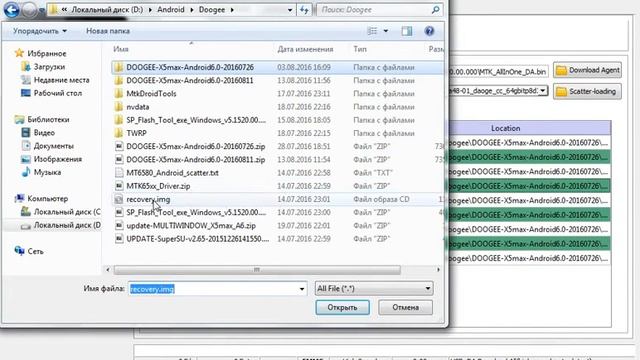640x360 pixels.
Task: Select the SP_Flash_Tool_exe_Windows_v5.1520.00 folder row
Action: (x=278, y=120)
